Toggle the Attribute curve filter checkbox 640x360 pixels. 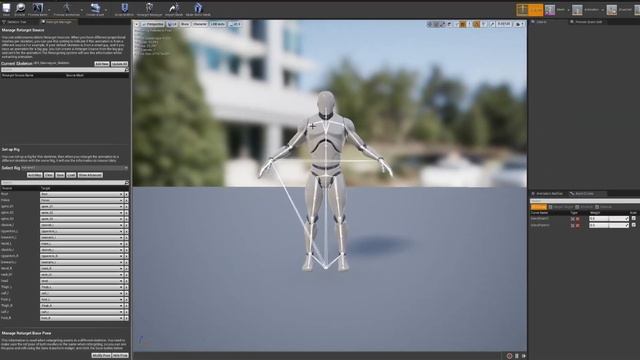577,207
